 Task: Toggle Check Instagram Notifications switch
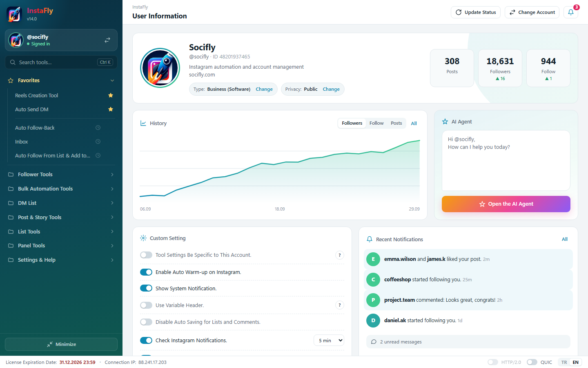[x=146, y=341]
